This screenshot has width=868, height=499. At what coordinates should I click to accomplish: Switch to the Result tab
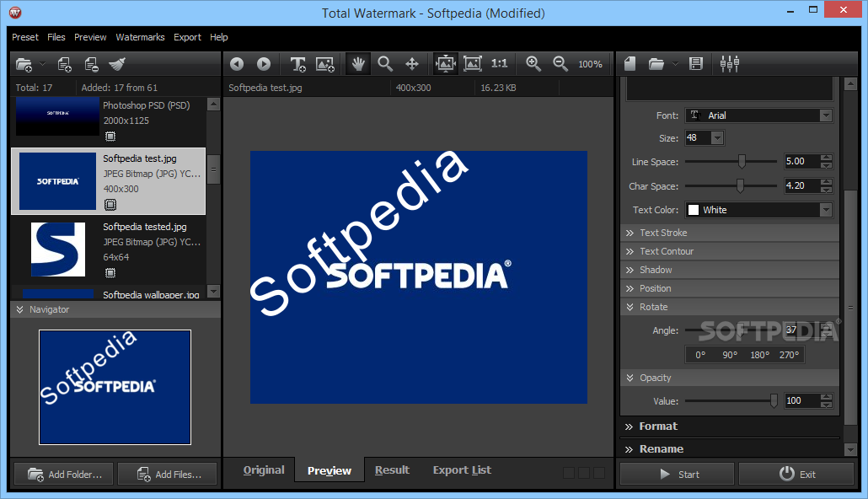[392, 470]
